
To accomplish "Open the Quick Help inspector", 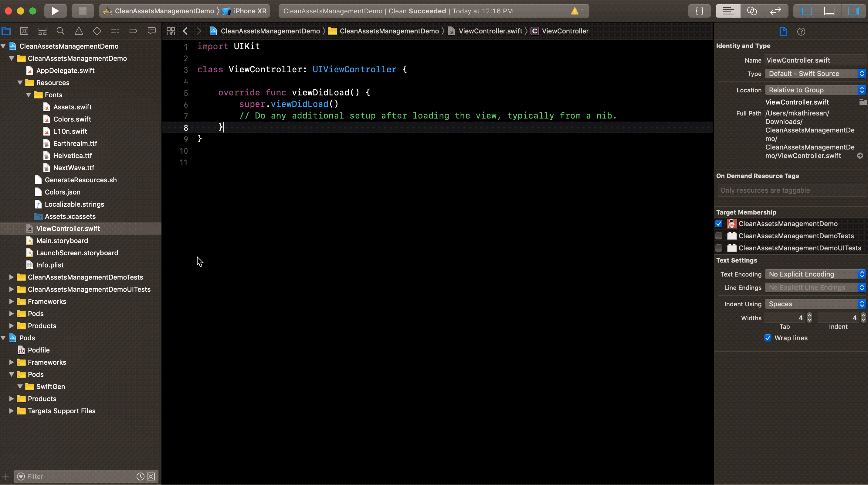I will 801,31.
